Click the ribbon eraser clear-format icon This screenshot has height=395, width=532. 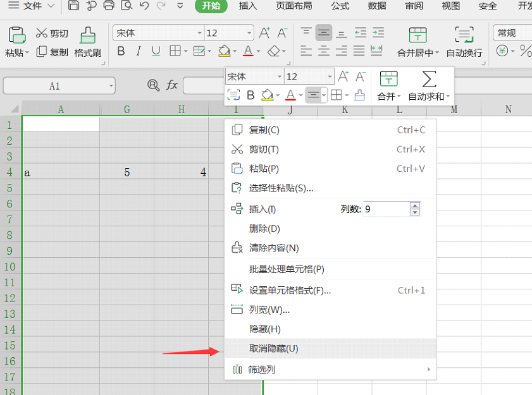click(273, 51)
